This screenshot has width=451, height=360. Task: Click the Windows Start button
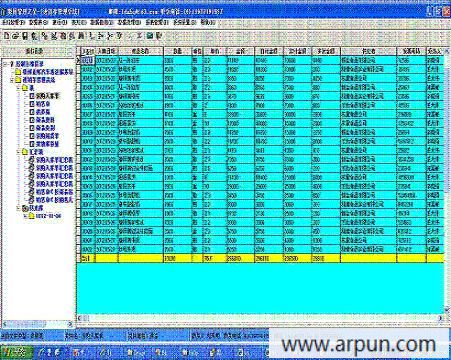click(16, 352)
